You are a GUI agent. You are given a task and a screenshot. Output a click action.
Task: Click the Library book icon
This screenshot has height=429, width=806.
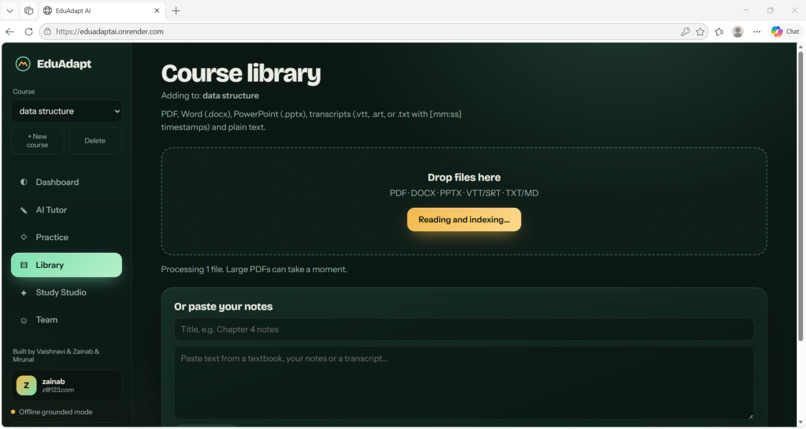[x=24, y=265]
